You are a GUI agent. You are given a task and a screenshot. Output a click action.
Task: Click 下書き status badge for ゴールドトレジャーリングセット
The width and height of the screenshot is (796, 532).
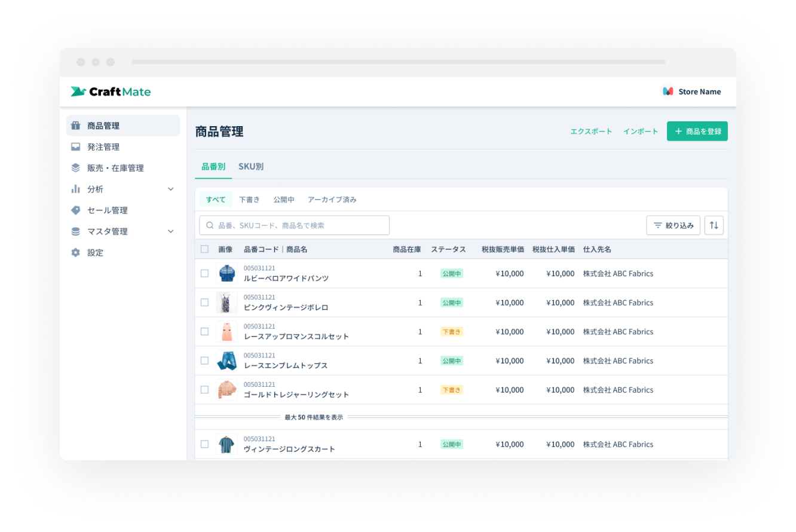[x=452, y=390]
